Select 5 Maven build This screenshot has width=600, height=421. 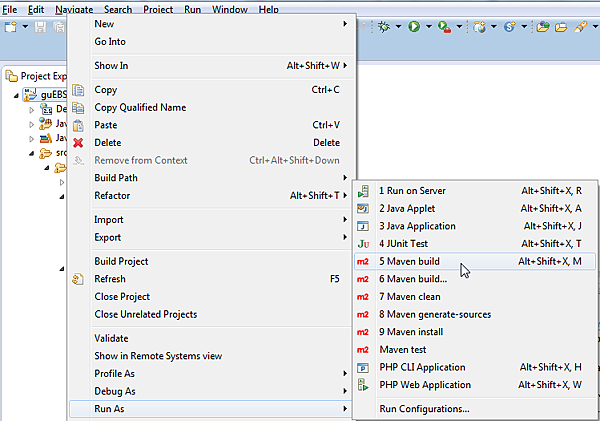(x=475, y=261)
